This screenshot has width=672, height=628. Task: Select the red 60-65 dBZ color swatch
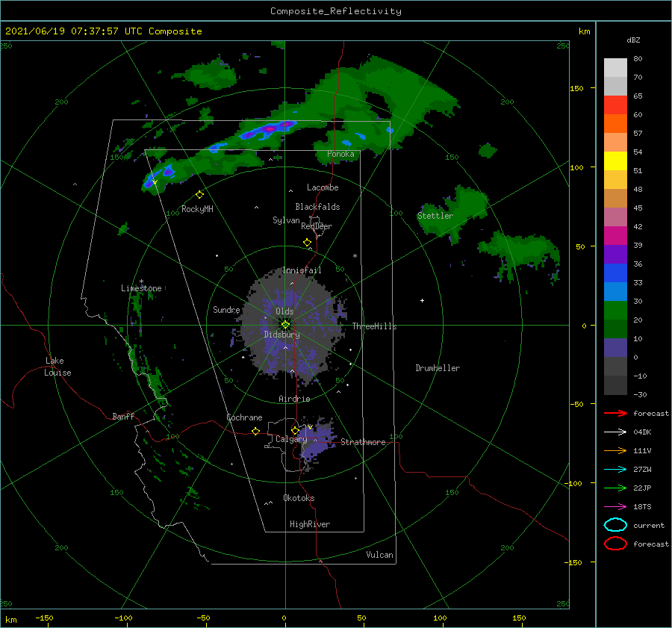click(615, 105)
